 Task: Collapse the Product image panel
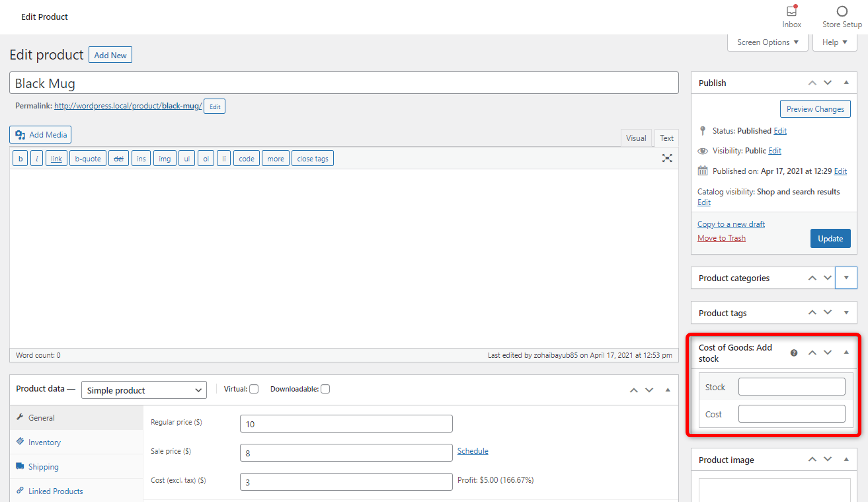(x=846, y=460)
